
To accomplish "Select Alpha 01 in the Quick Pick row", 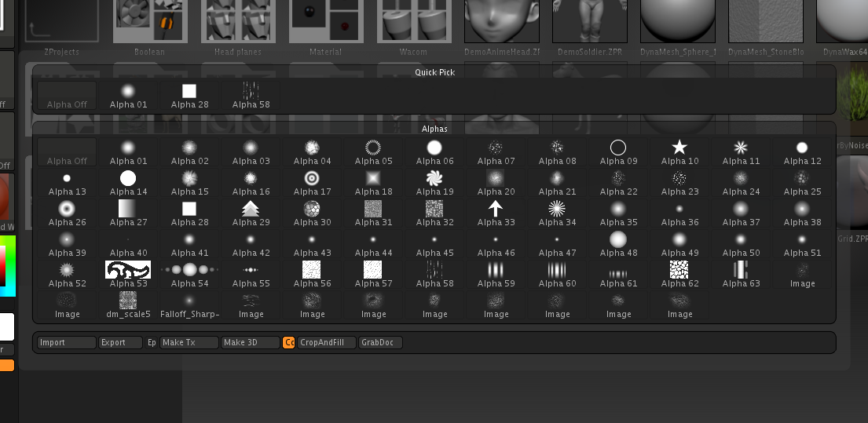I will click(x=128, y=96).
